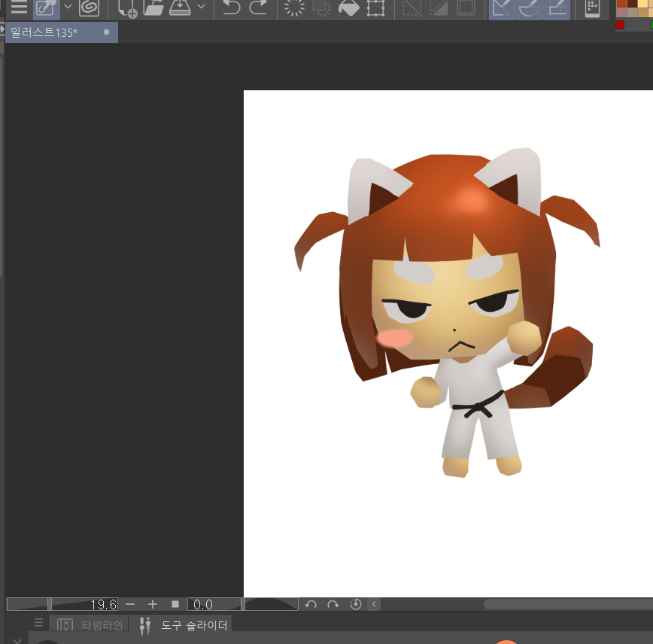This screenshot has height=644, width=653.
Task: Switch to the 일러스트135* canvas tab
Action: (61, 32)
